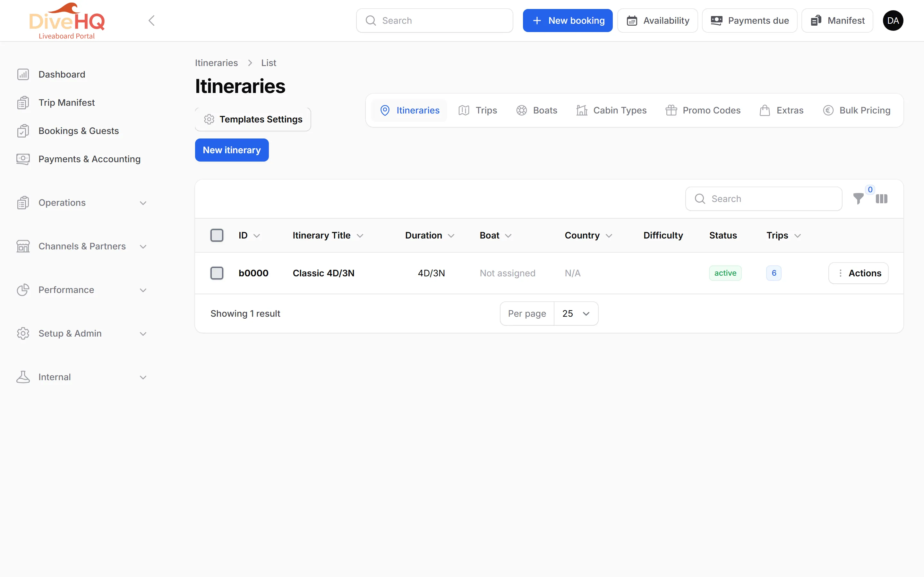Screen dimensions: 924x577
Task: Click the blue 6 trips badge
Action: point(774,273)
